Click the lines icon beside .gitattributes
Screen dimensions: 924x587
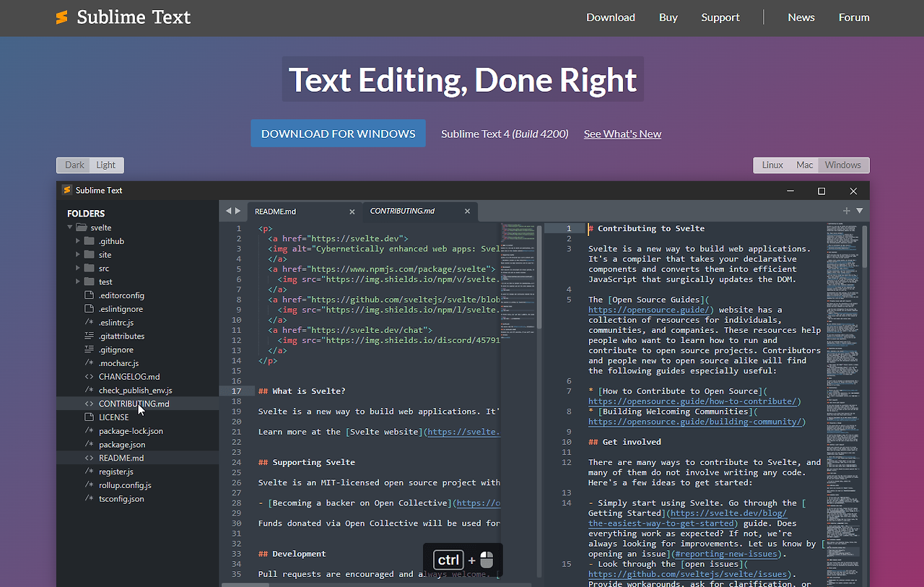(x=89, y=336)
